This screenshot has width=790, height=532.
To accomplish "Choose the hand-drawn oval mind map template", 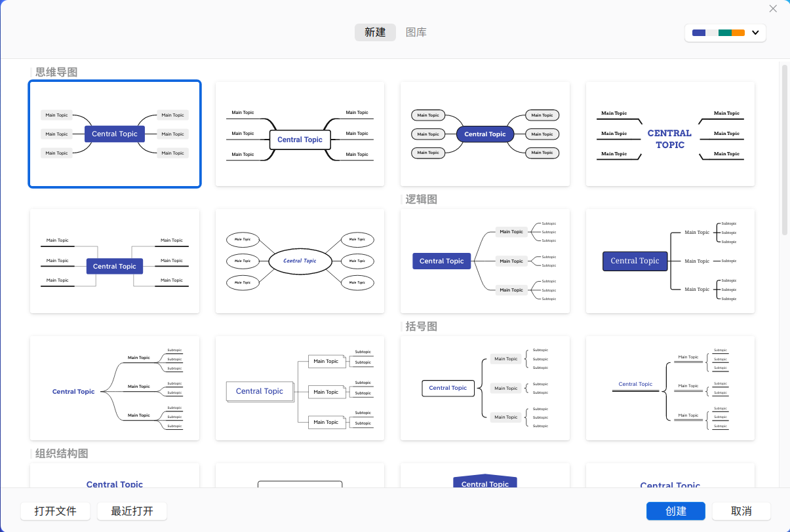I will (x=300, y=261).
